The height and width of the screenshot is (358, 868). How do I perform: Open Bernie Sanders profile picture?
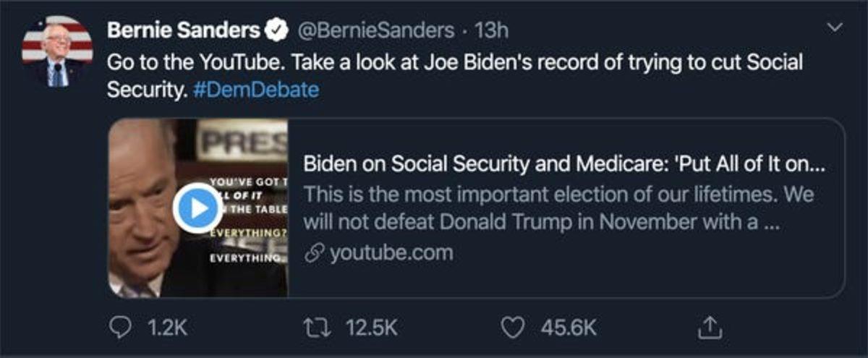(57, 51)
